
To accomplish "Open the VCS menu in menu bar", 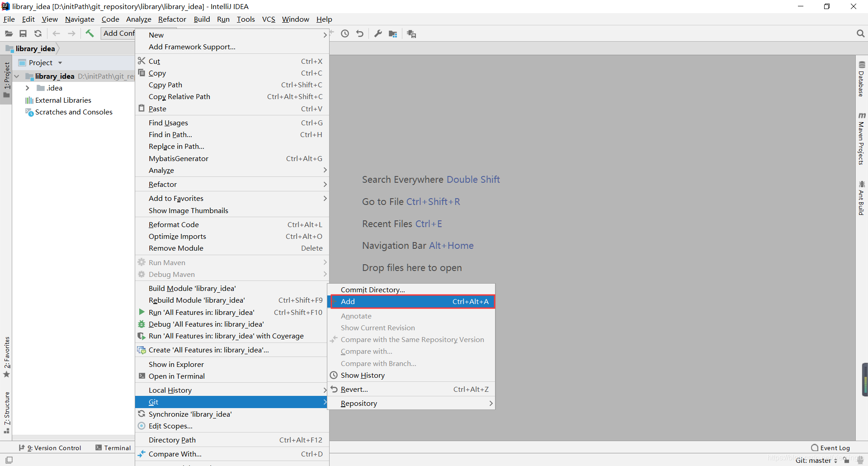I will coord(269,19).
